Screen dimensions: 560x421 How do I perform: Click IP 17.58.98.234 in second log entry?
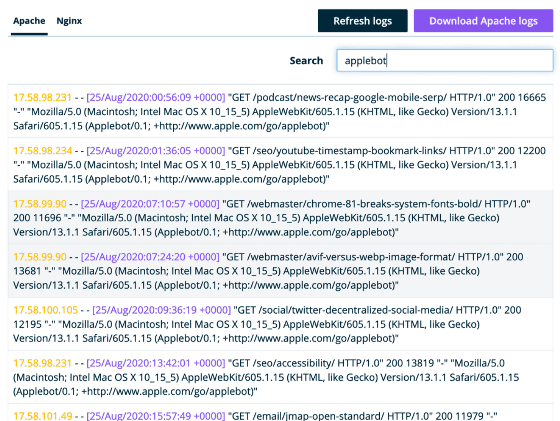coord(42,151)
